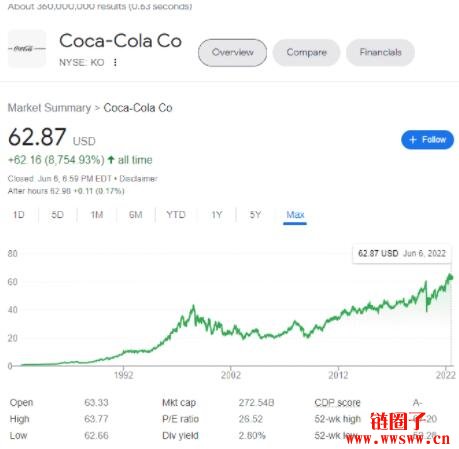
Task: Follow the Coca-Cola stock
Action: pos(427,140)
